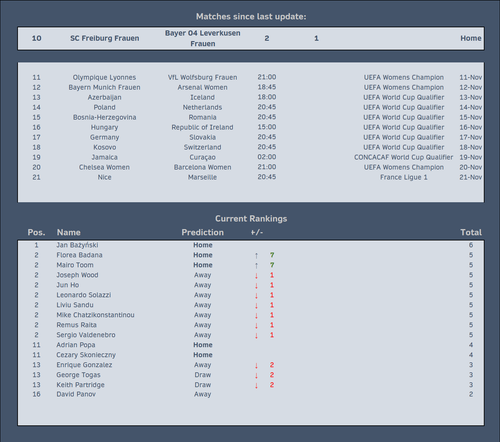
Task: Select Azerbaijan in fixture 13
Action: point(104,97)
